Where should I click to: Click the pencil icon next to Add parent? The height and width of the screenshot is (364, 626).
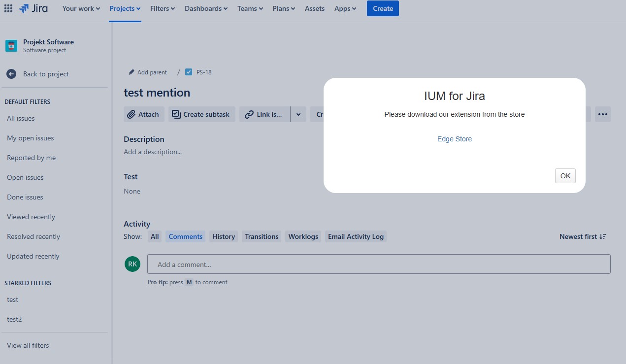[132, 72]
